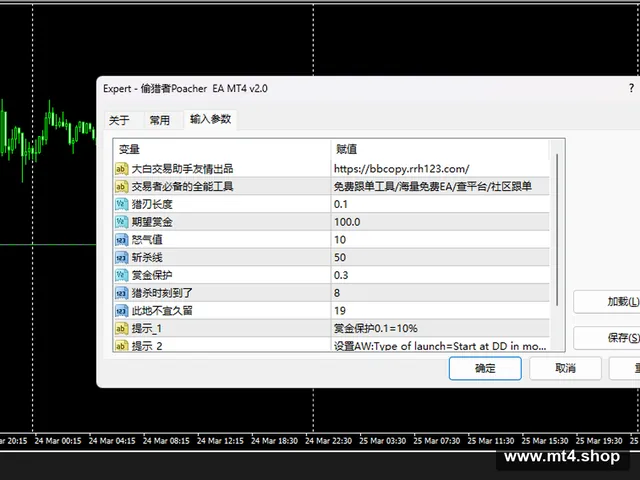Click the integer icon beside 怒气值
Image resolution: width=640 pixels, height=480 pixels.
point(121,240)
